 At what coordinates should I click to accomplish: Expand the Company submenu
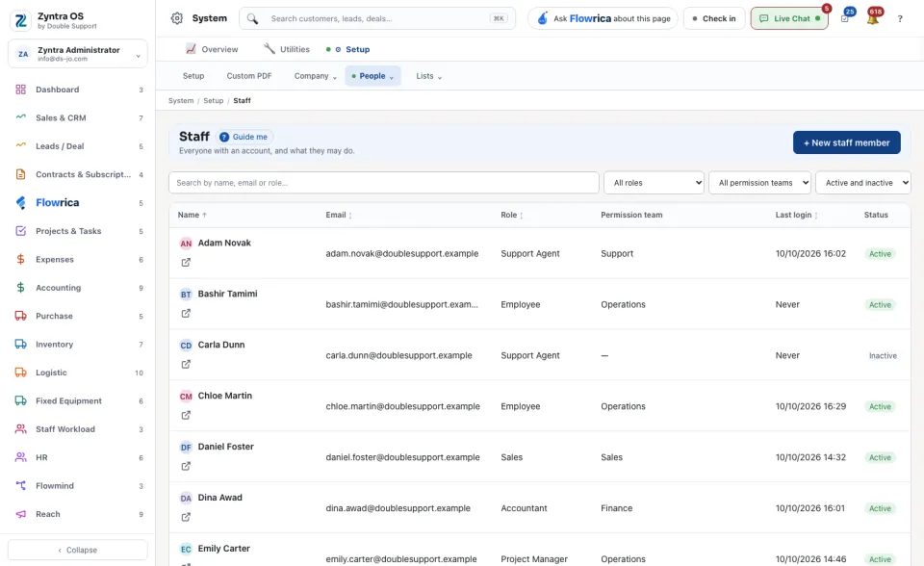pyautogui.click(x=316, y=76)
